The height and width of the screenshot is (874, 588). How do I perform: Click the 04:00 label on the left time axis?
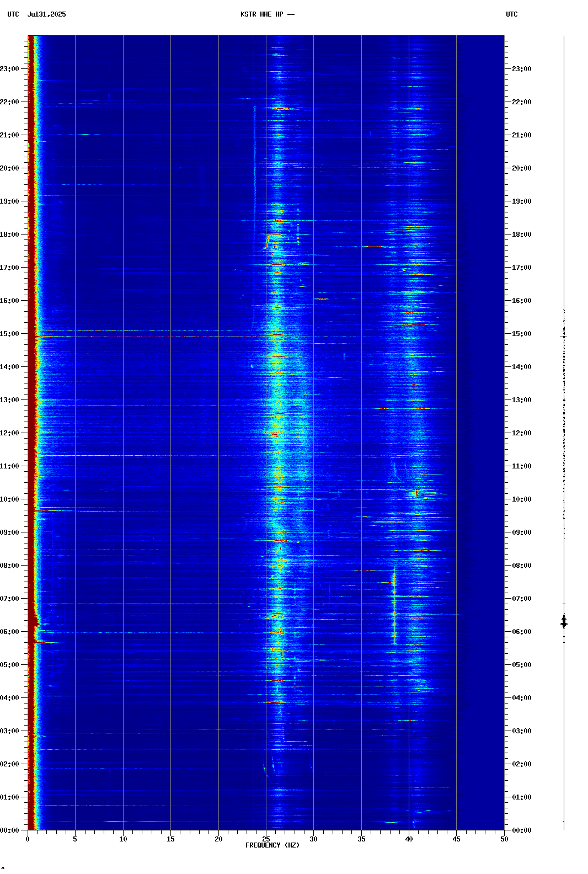click(9, 698)
